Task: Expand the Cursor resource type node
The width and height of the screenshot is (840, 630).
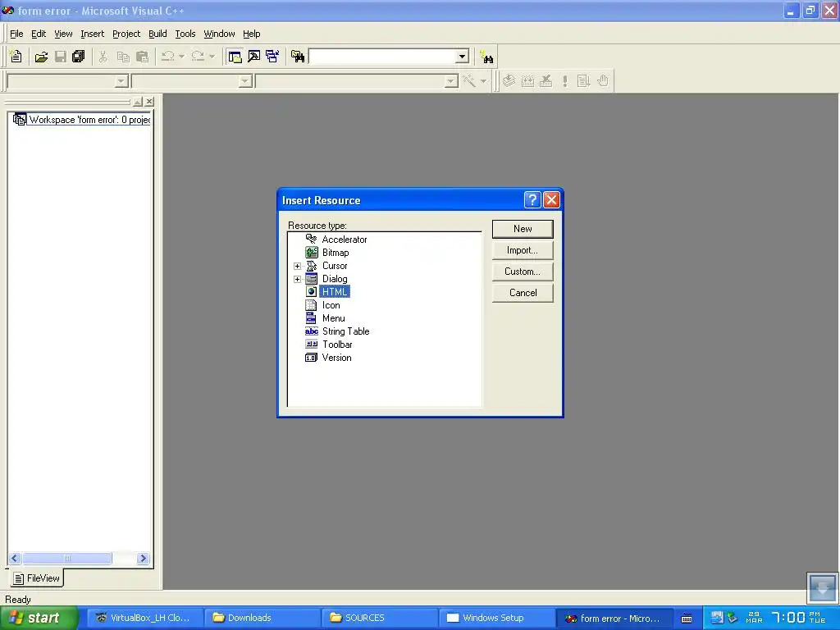Action: click(x=297, y=266)
